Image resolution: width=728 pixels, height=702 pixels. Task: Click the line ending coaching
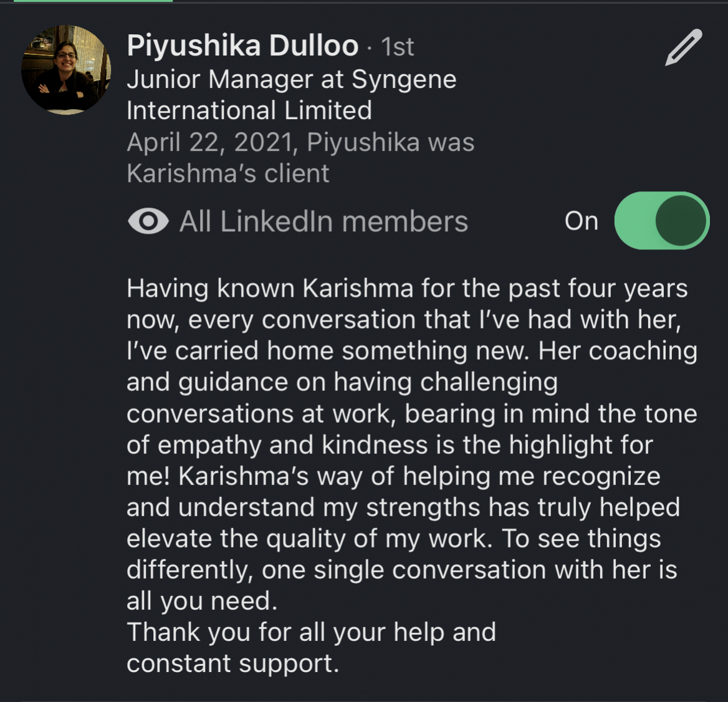(x=411, y=351)
